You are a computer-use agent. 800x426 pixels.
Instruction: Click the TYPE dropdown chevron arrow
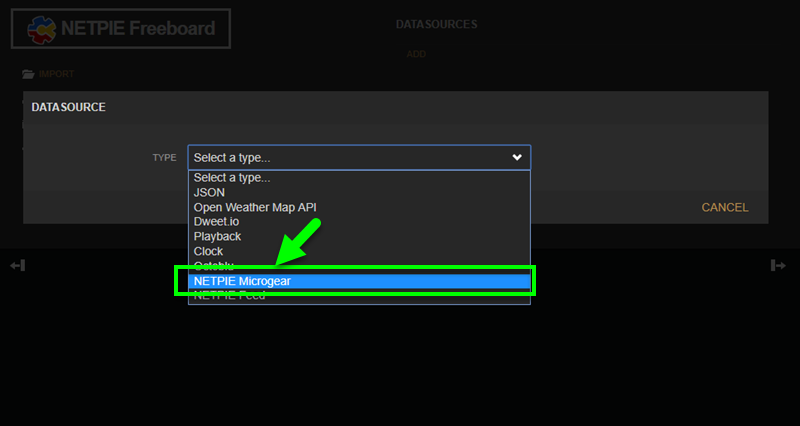point(517,158)
